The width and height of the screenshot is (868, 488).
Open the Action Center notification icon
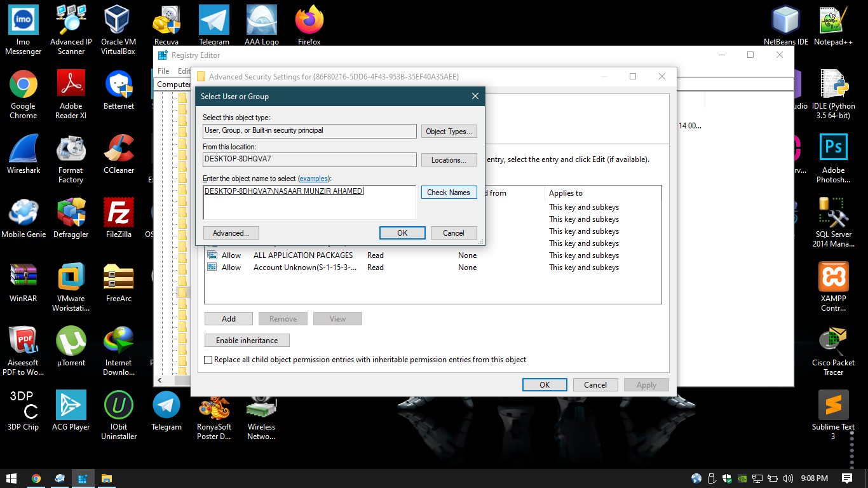pyautogui.click(x=847, y=478)
